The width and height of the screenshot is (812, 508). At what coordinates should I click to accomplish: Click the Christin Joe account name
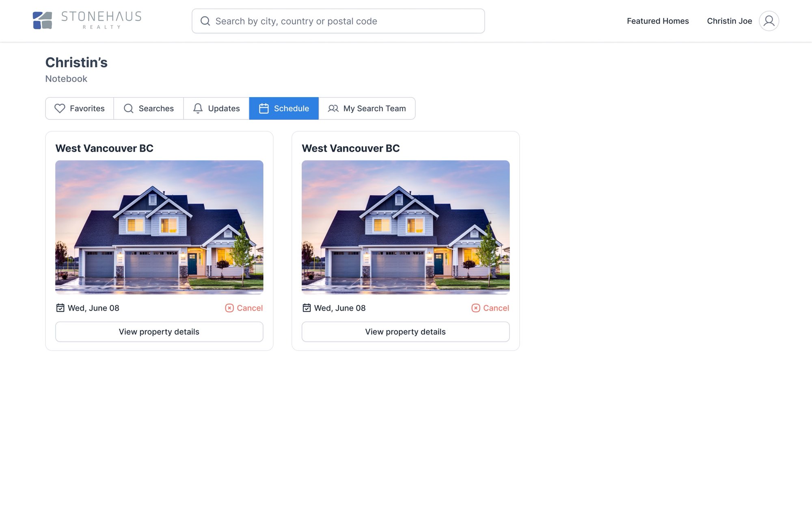click(730, 21)
